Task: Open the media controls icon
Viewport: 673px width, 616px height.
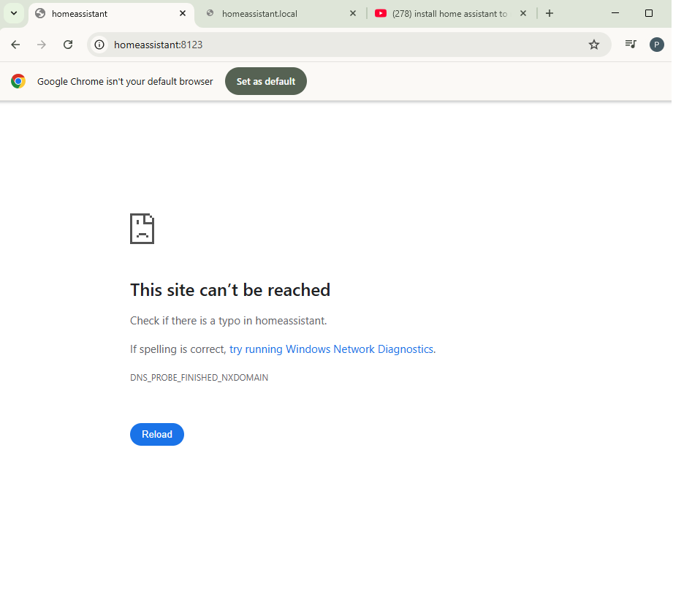Action: pos(631,45)
